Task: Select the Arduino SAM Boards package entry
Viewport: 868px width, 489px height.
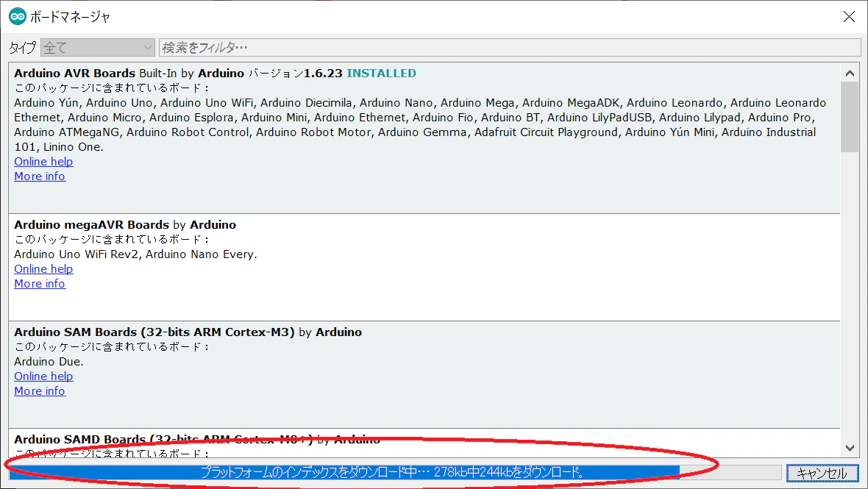Action: [424, 374]
